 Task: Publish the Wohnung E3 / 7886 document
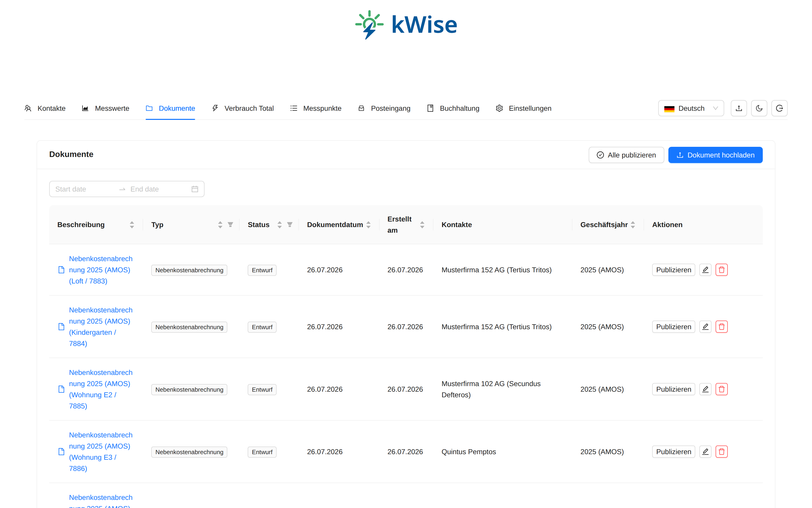pyautogui.click(x=673, y=452)
